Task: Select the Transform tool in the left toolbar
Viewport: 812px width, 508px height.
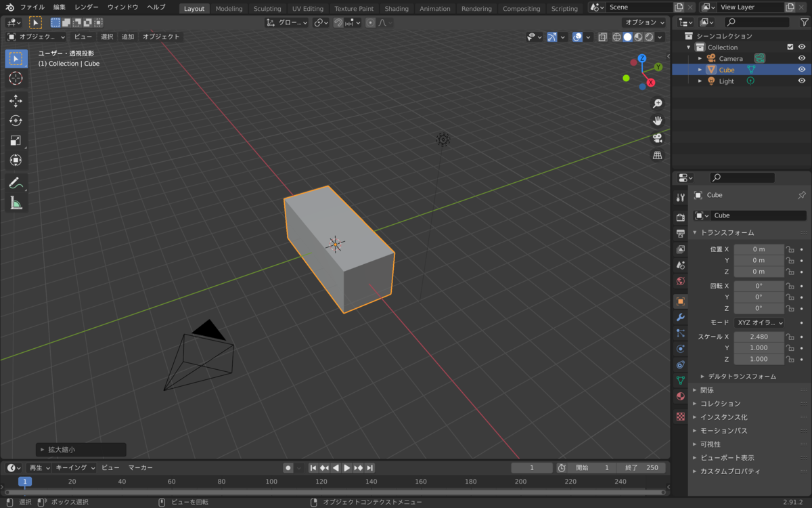Action: click(x=16, y=160)
